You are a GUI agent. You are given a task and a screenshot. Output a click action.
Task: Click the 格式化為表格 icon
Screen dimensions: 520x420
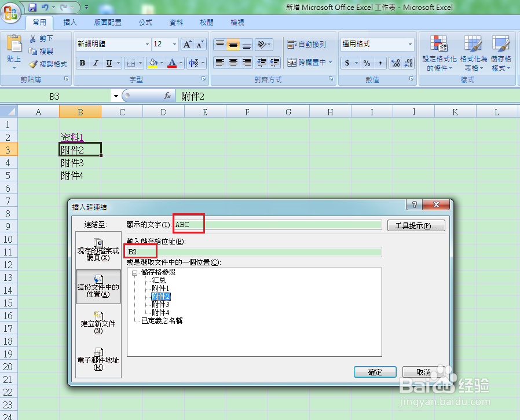[x=473, y=52]
